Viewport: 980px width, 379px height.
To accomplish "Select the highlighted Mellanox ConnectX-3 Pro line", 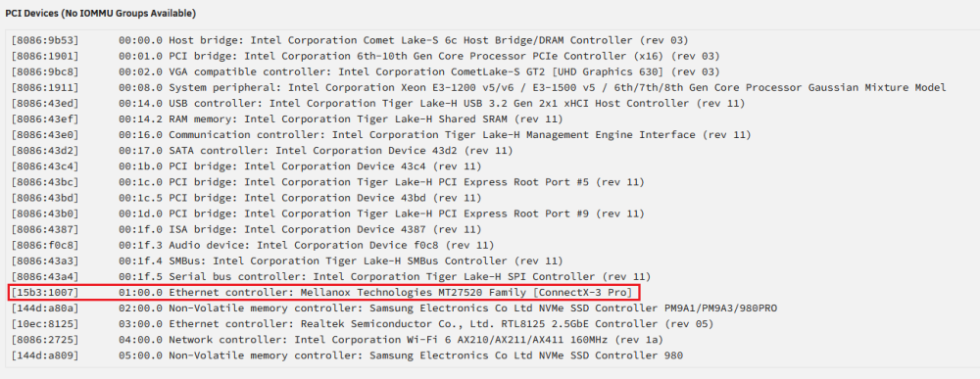I will click(x=325, y=292).
